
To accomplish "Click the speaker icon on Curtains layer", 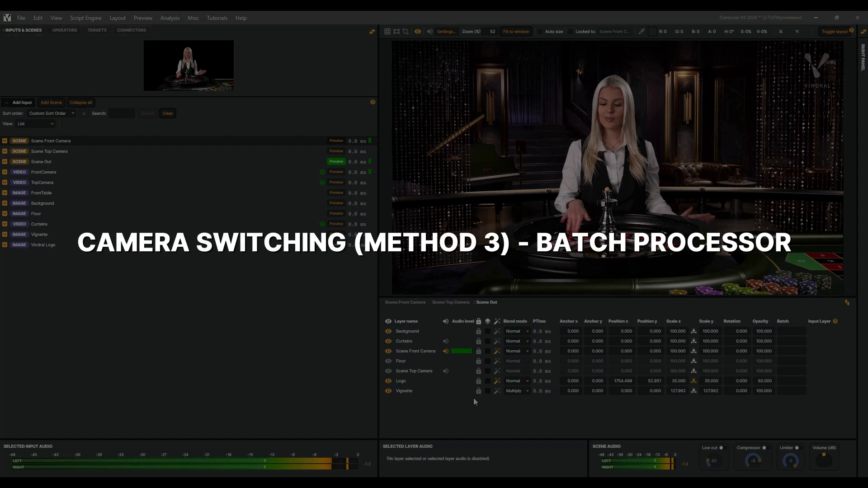I will pos(445,341).
